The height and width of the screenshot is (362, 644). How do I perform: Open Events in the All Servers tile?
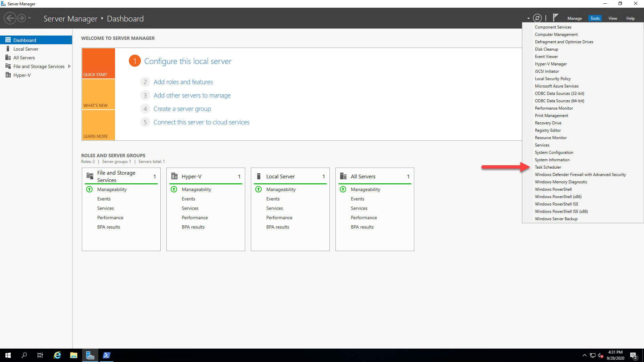point(358,199)
